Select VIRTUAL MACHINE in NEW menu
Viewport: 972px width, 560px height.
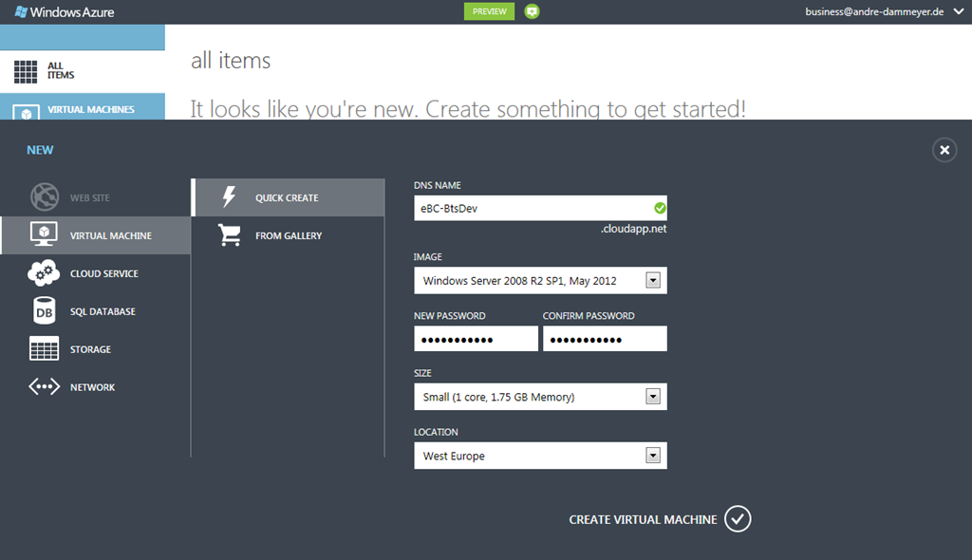111,235
